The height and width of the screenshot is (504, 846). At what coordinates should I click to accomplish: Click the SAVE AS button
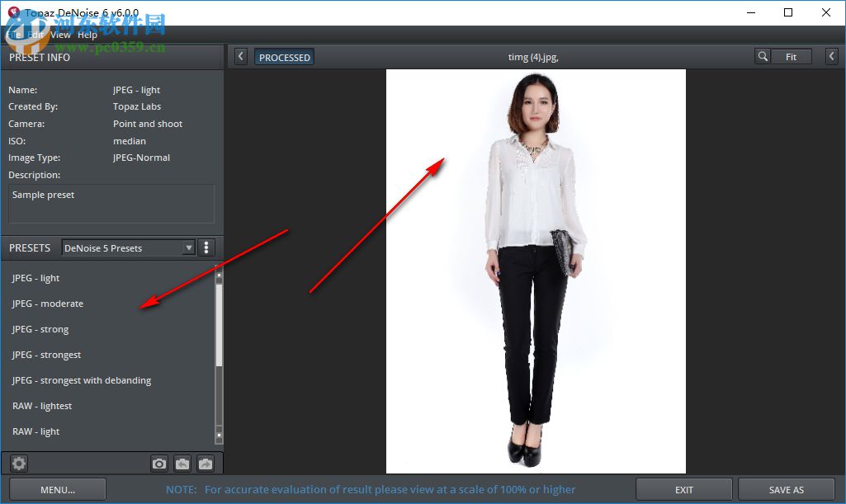click(x=786, y=489)
